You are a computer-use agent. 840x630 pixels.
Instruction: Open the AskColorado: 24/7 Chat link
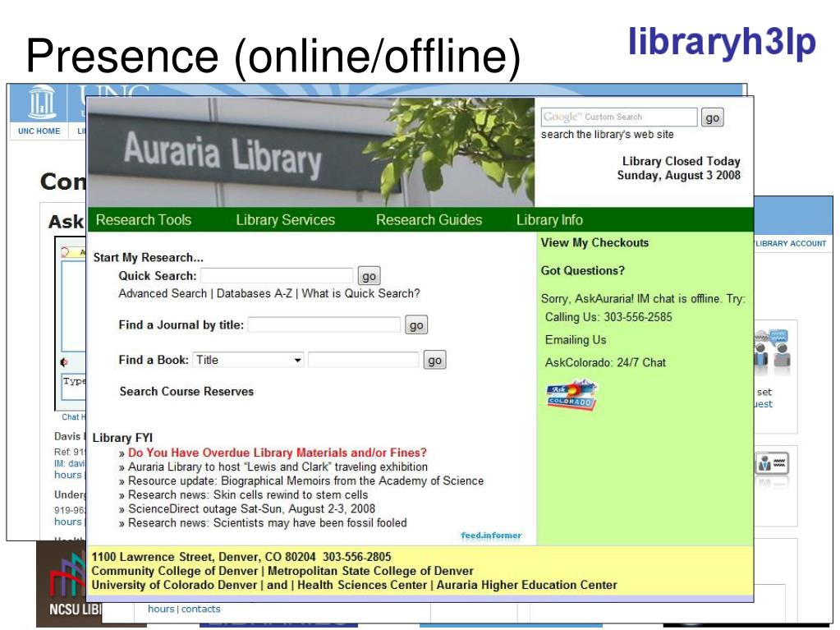605,363
